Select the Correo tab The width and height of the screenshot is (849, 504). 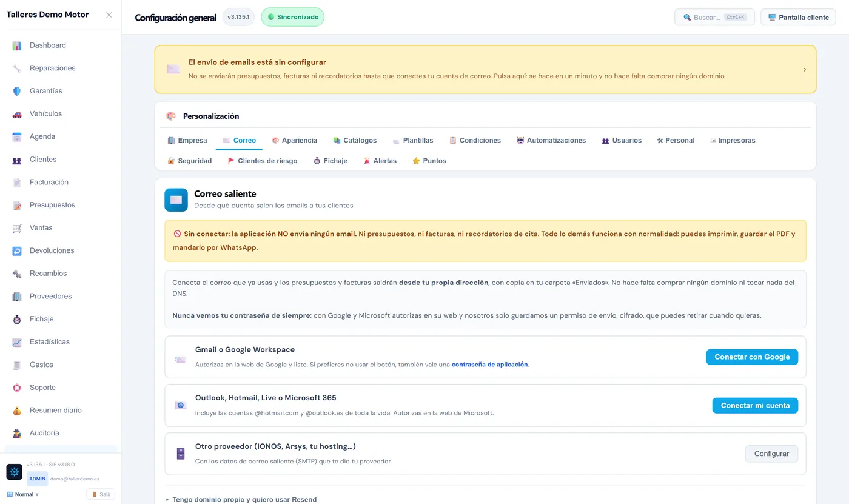click(x=239, y=141)
